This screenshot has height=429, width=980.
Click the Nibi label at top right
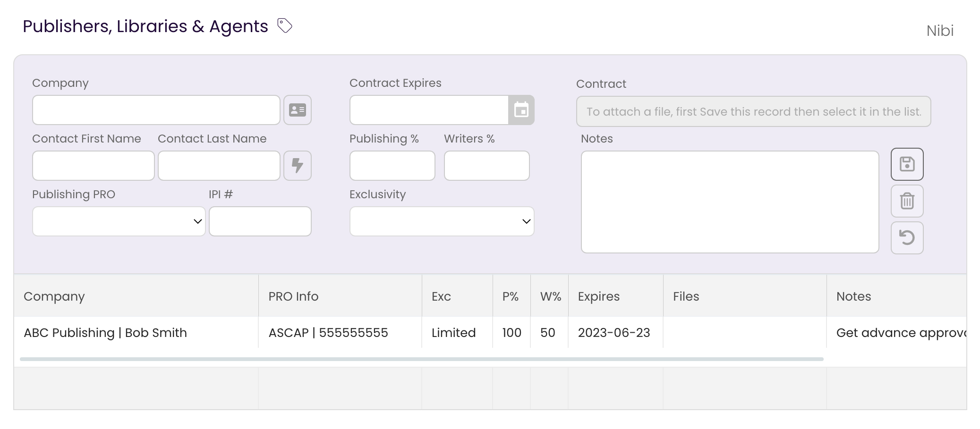[940, 31]
